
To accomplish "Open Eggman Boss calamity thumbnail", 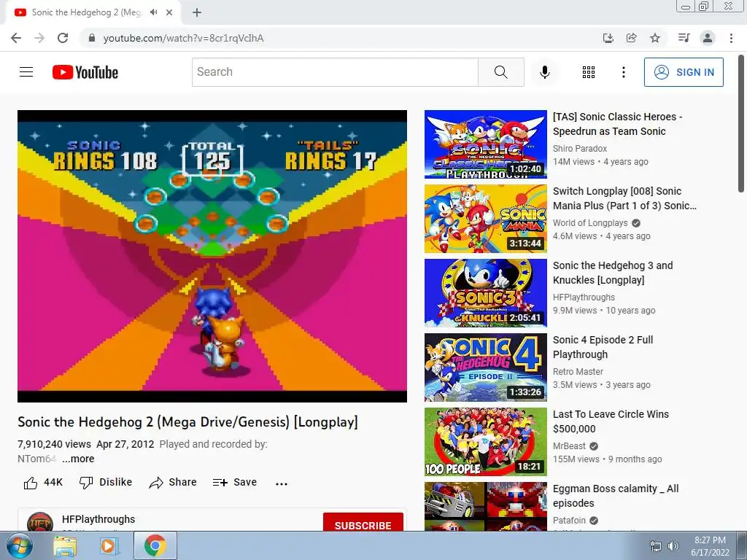I will 485,506.
